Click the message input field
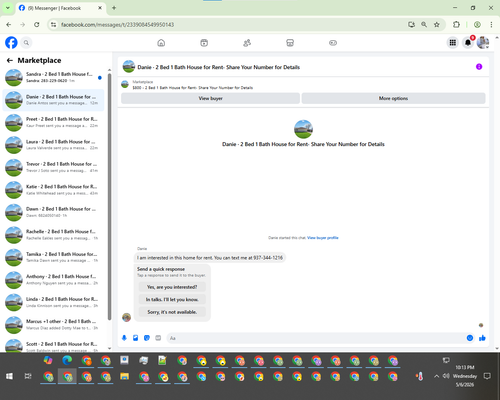The height and width of the screenshot is (400, 500). point(317,338)
